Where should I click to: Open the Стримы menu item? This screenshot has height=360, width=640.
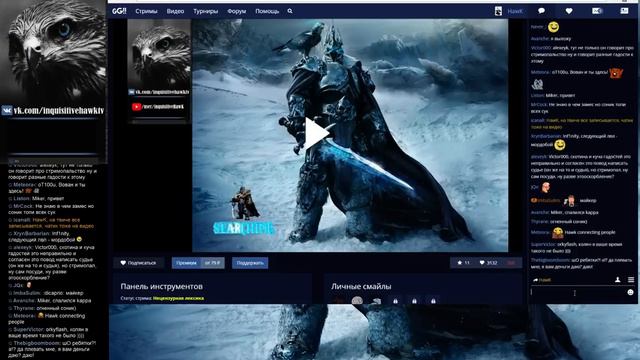(x=146, y=11)
